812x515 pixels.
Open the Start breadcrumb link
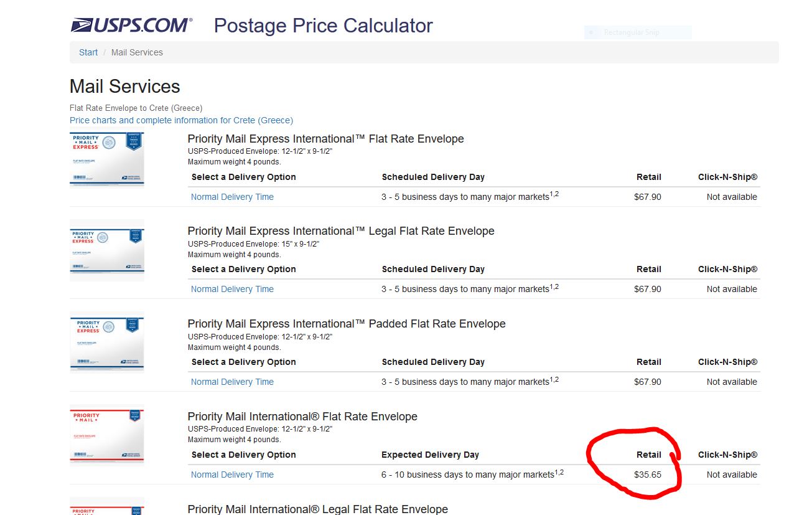[x=88, y=52]
